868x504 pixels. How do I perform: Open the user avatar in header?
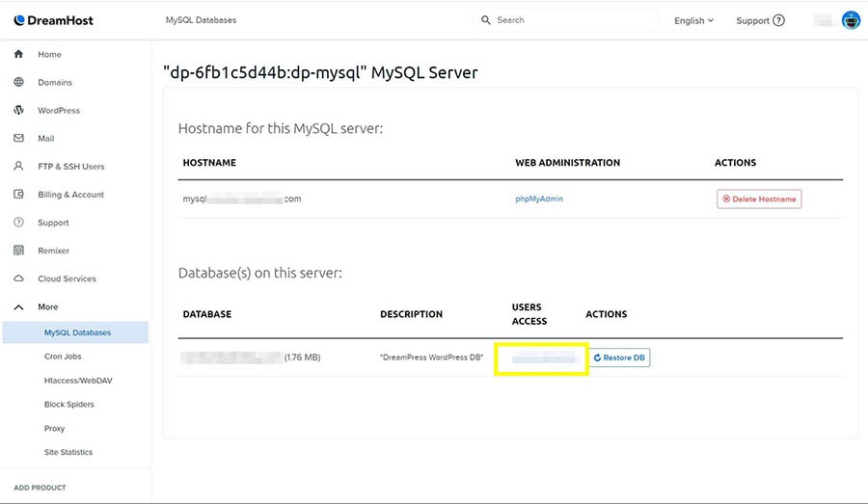pyautogui.click(x=850, y=20)
